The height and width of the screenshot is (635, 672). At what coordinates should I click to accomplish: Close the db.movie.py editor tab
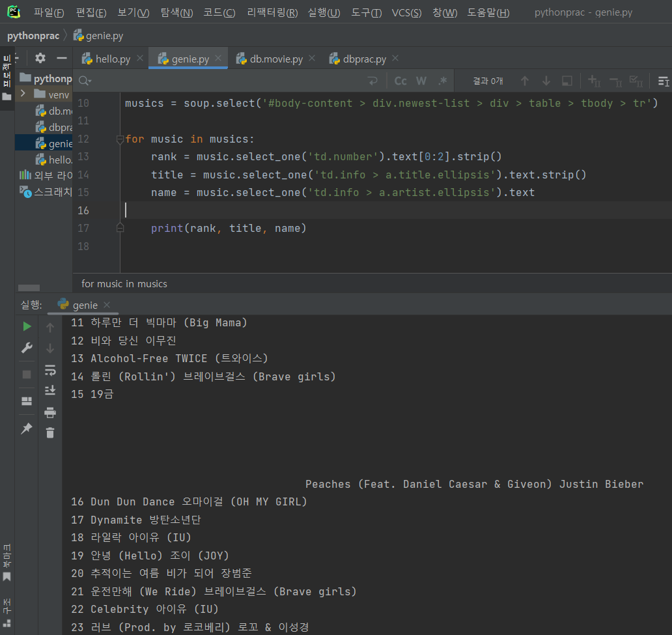pos(312,59)
